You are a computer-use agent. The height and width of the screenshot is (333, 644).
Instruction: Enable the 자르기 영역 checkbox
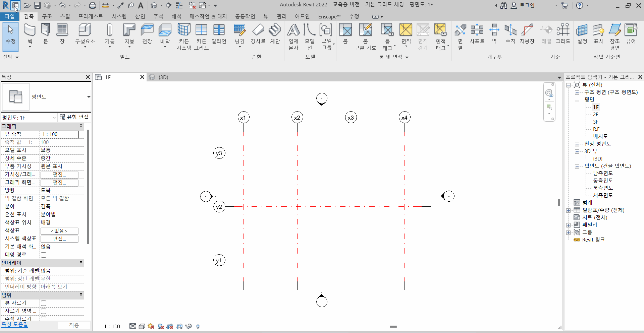pos(44,311)
